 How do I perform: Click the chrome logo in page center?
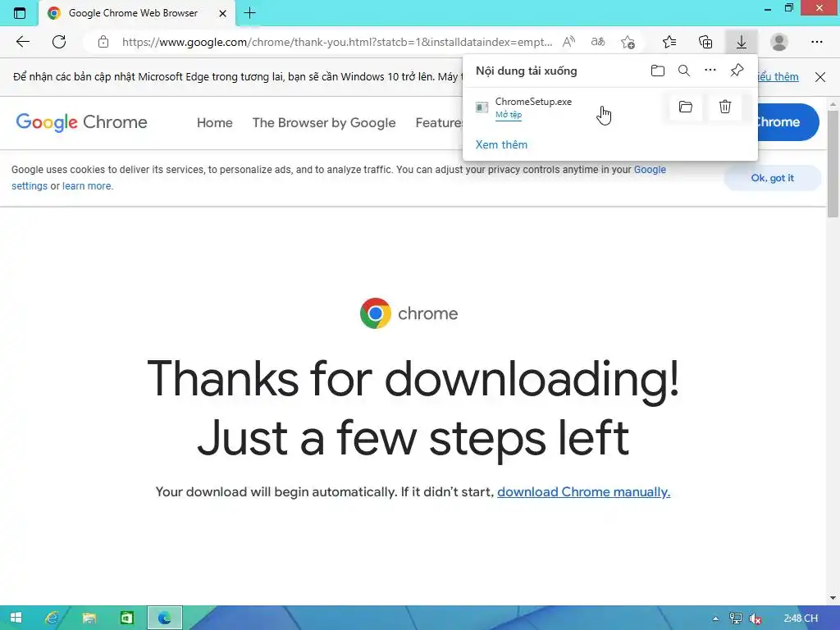click(x=409, y=313)
